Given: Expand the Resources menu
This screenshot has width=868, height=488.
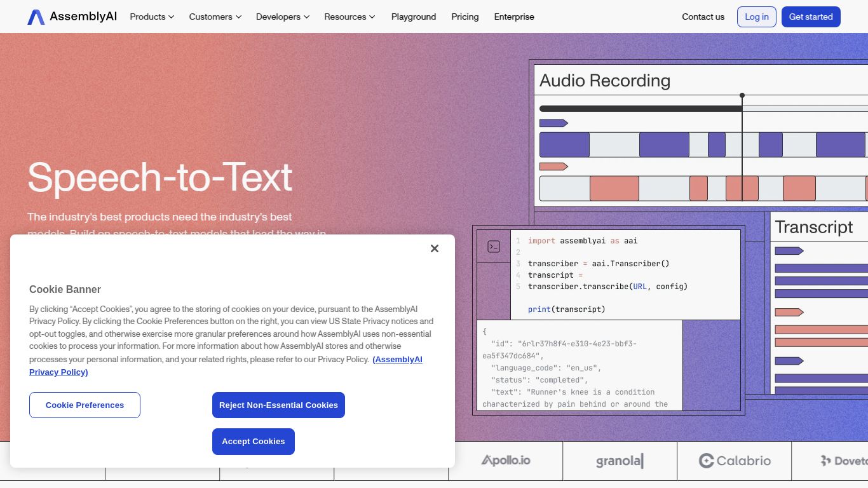Looking at the screenshot, I should 349,17.
